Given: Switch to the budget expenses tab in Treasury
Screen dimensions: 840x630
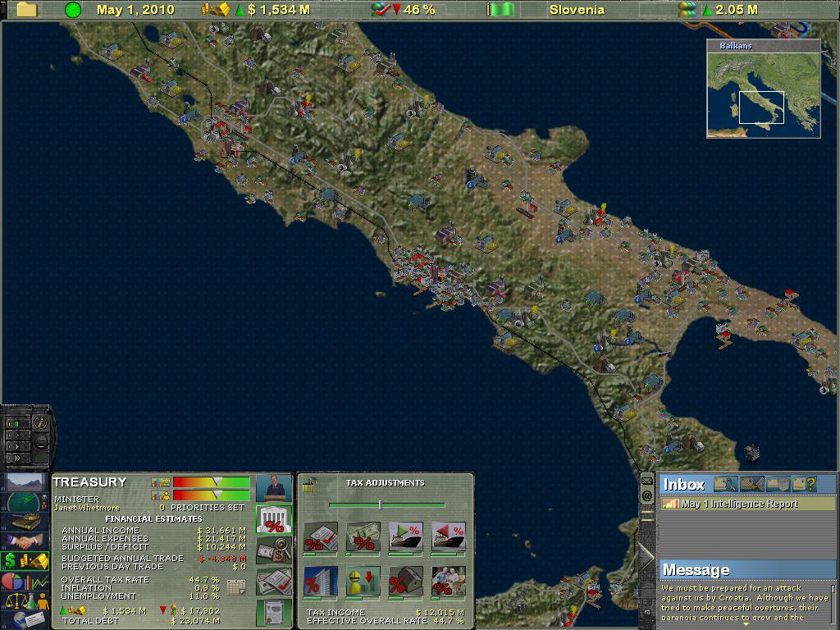Looking at the screenshot, I should click(x=274, y=549).
